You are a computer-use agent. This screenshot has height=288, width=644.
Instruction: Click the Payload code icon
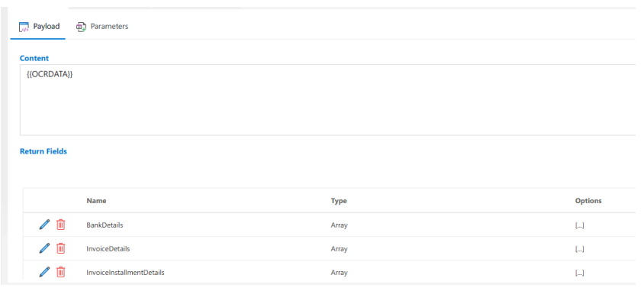(x=24, y=27)
